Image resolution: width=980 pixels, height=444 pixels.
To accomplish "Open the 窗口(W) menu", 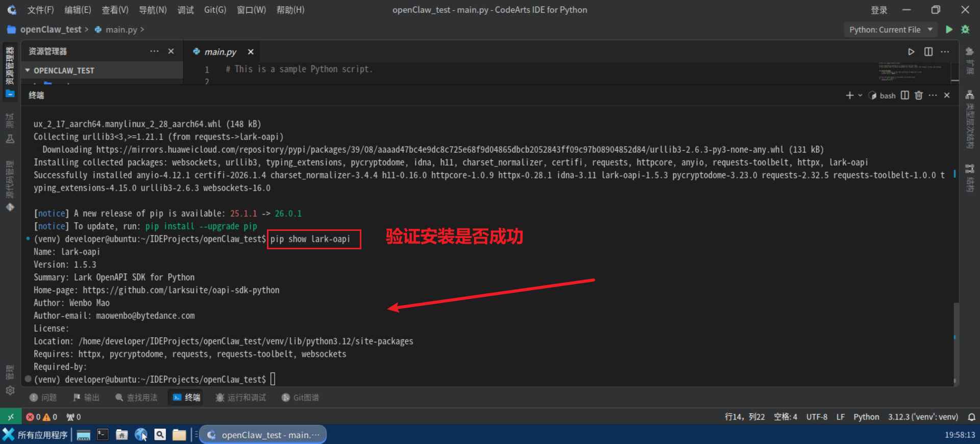I will [251, 10].
